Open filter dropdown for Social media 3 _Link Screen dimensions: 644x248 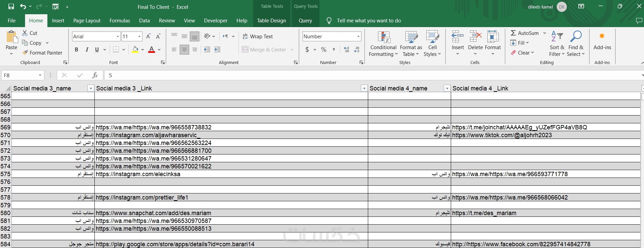(x=364, y=88)
